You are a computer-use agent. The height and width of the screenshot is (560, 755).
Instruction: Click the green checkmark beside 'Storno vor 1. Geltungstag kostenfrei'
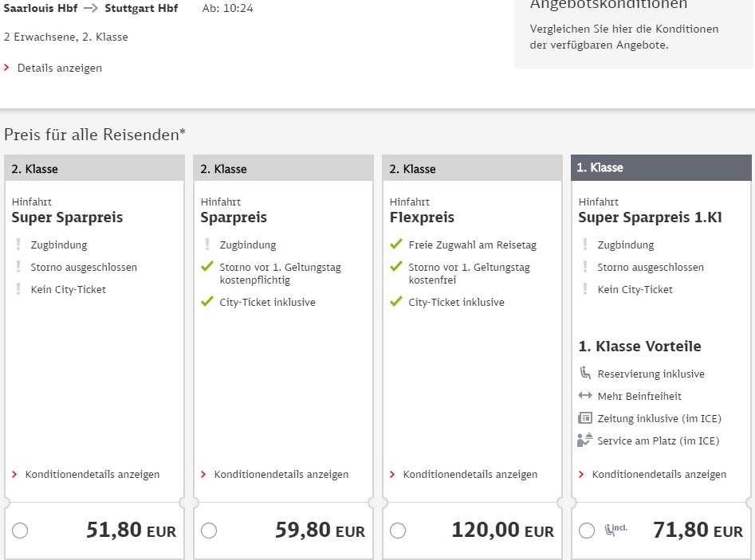tap(396, 266)
